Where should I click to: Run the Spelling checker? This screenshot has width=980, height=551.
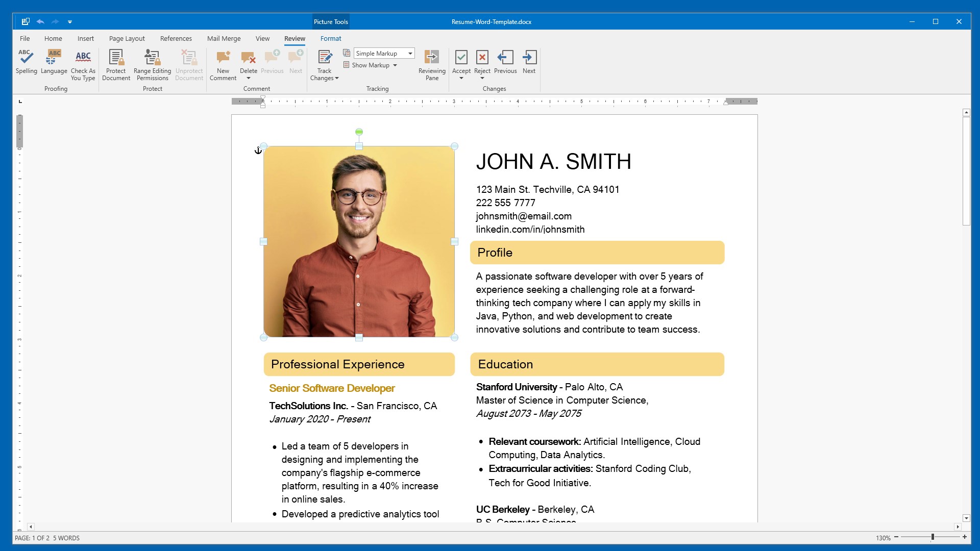click(x=26, y=63)
